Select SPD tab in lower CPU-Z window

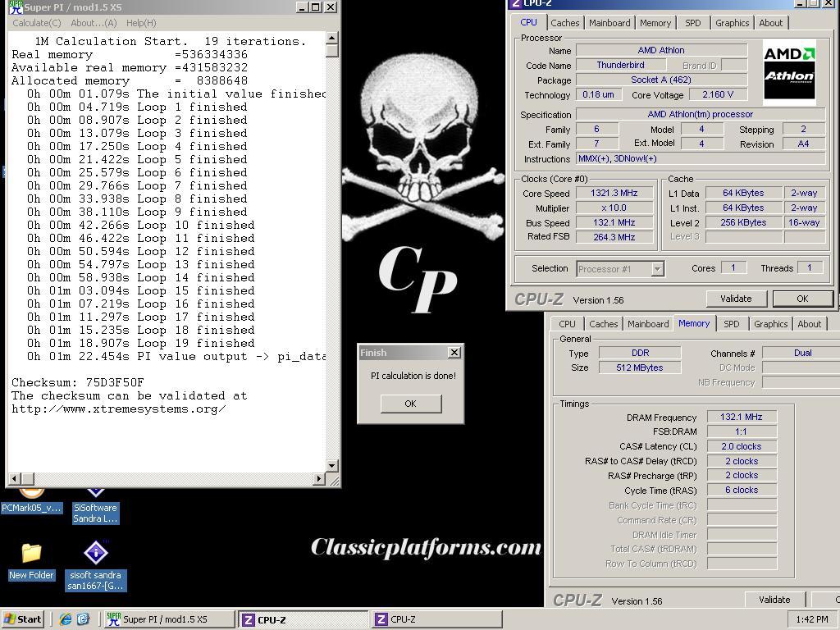pyautogui.click(x=731, y=324)
